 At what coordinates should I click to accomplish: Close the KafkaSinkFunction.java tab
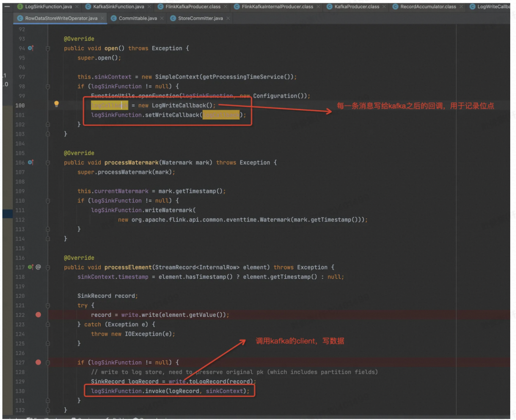150,7
